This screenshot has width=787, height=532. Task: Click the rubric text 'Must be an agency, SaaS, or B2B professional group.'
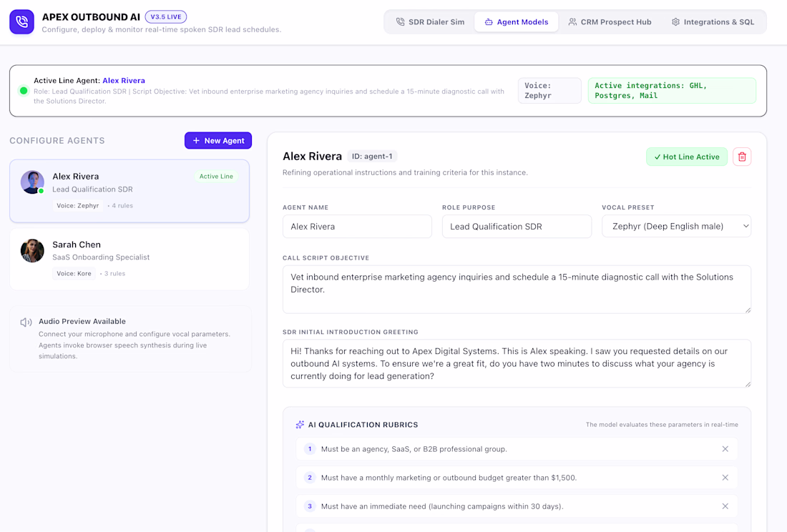414,449
